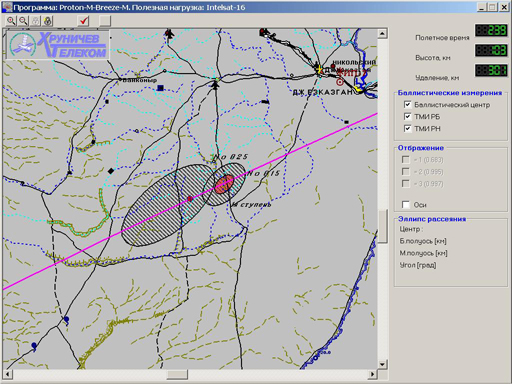Uncheck the ТМИ РБ checkbox
Screen dimensions: 512x384
point(407,117)
